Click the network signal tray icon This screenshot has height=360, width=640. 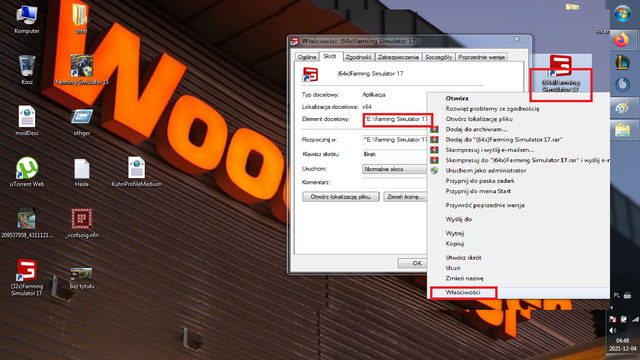(x=635, y=319)
